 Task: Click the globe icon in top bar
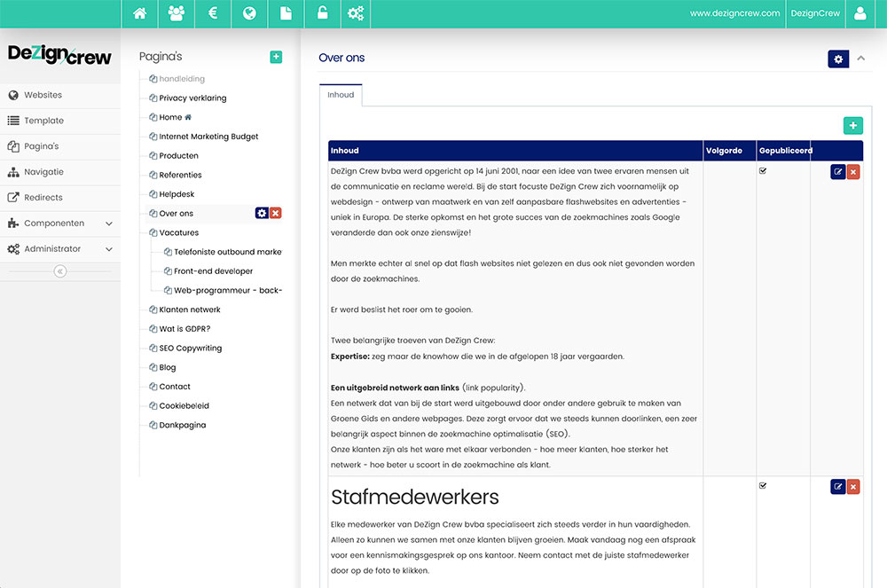coord(249,13)
